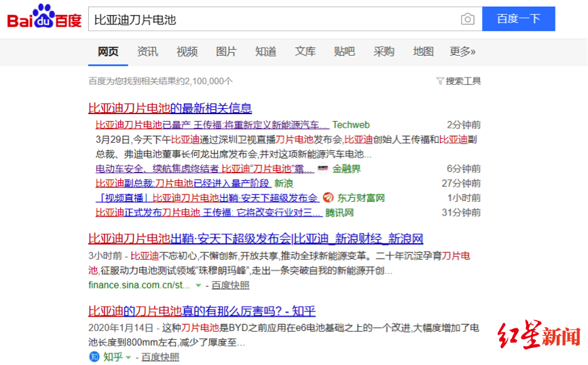Switch to the 知道 tab
This screenshot has height=365, width=588.
point(265,52)
